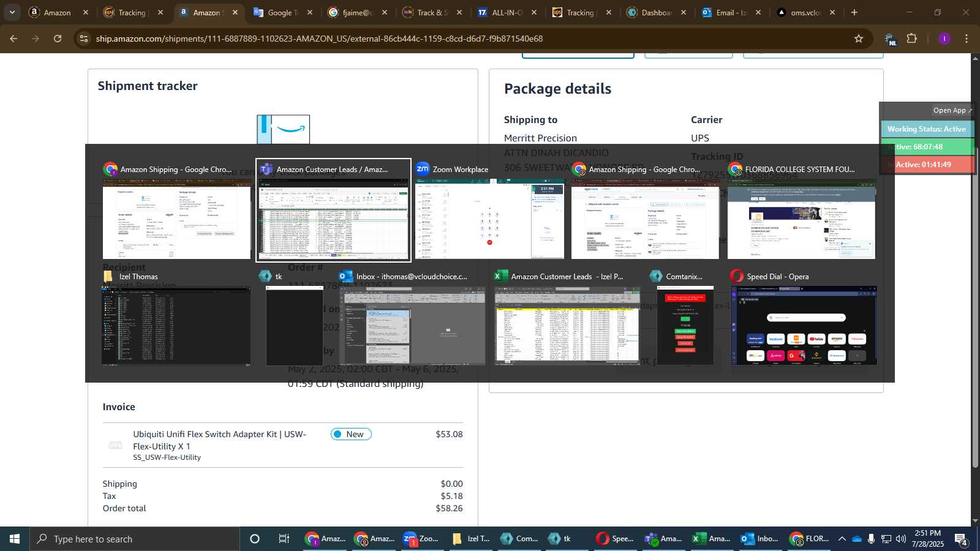
Task: Click microphone tray icon
Action: (x=871, y=539)
